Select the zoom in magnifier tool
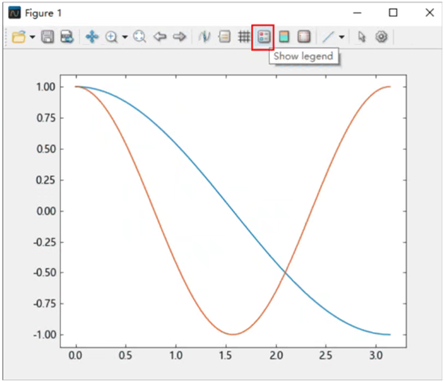 (111, 37)
